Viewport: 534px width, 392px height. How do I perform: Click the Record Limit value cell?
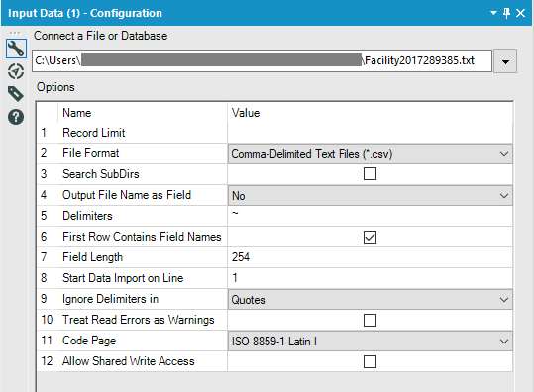[370, 133]
